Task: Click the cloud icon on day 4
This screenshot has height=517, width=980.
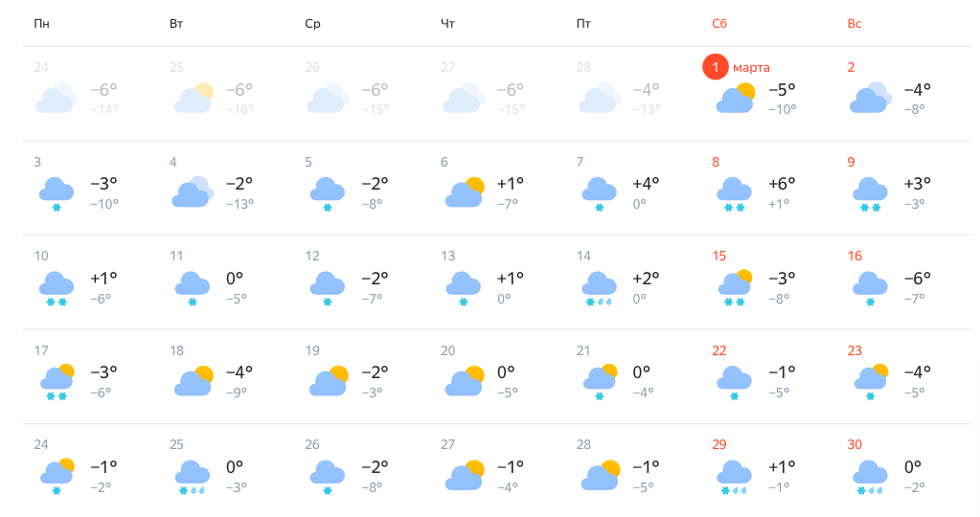Action: pos(194,191)
